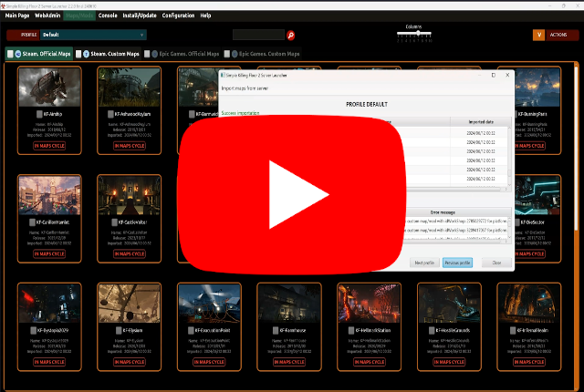584x392 pixels.
Task: Click IN MAPS CYCLE under KF-HellmarkStation
Action: 369,362
